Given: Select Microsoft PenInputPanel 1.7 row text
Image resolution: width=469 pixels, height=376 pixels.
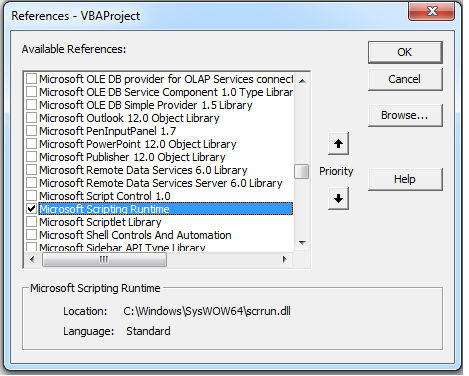Looking at the screenshot, I should point(107,131).
